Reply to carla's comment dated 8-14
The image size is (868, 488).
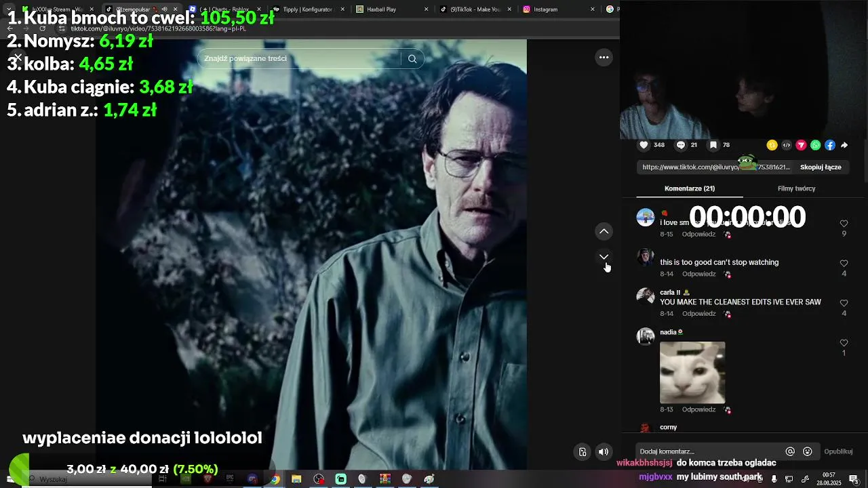click(698, 314)
